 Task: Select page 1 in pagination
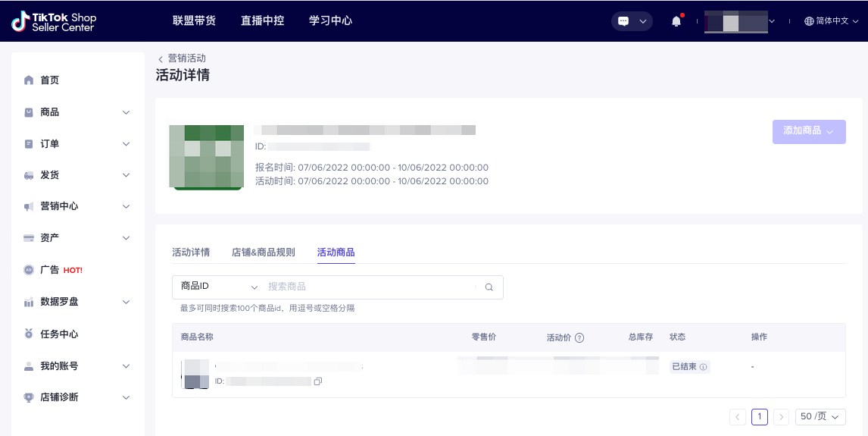tap(760, 416)
